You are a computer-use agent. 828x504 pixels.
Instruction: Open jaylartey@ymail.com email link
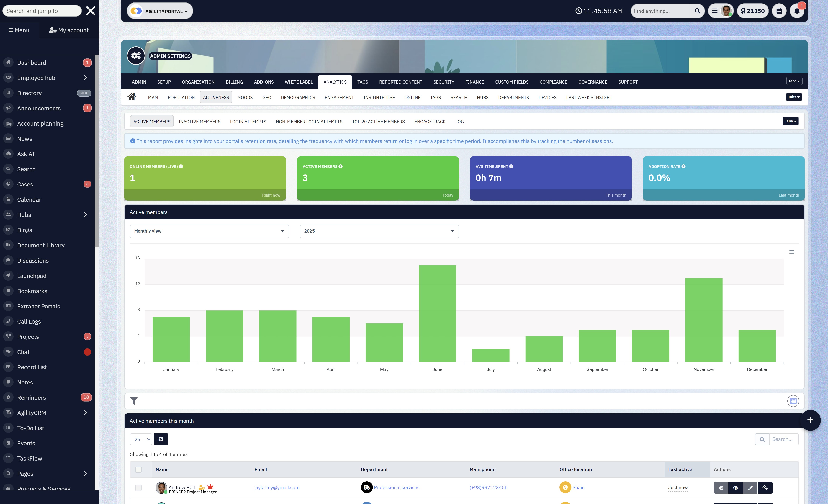coord(276,487)
